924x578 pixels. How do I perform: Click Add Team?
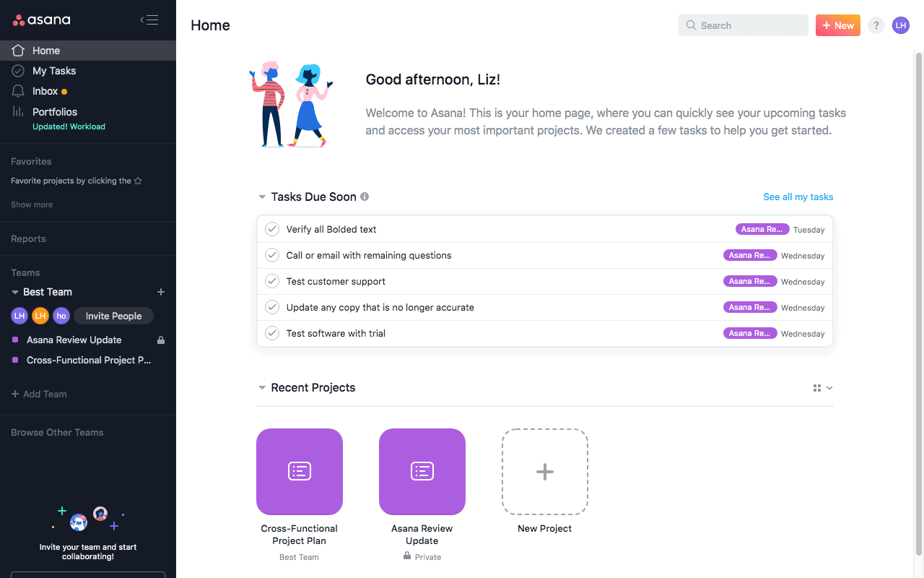coord(39,394)
